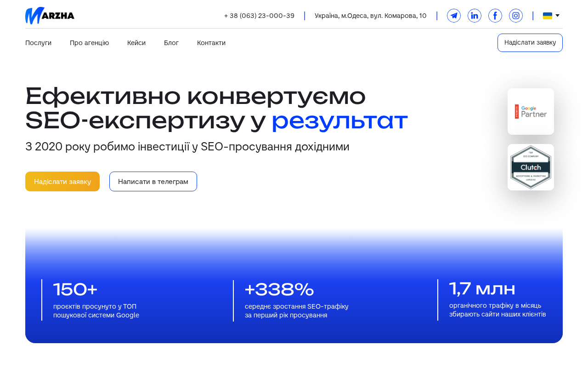Click the blue word результат in headline
This screenshot has height=368, width=588.
(339, 121)
